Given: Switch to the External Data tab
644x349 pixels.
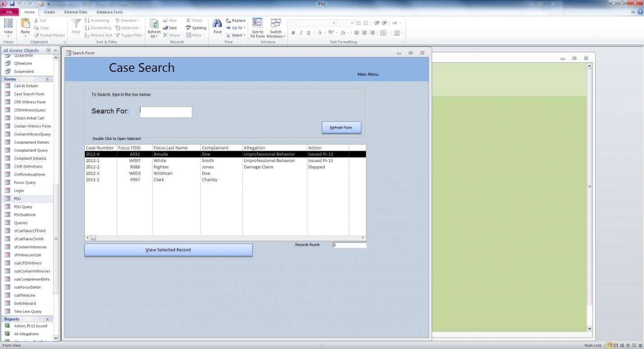Looking at the screenshot, I should click(x=76, y=12).
